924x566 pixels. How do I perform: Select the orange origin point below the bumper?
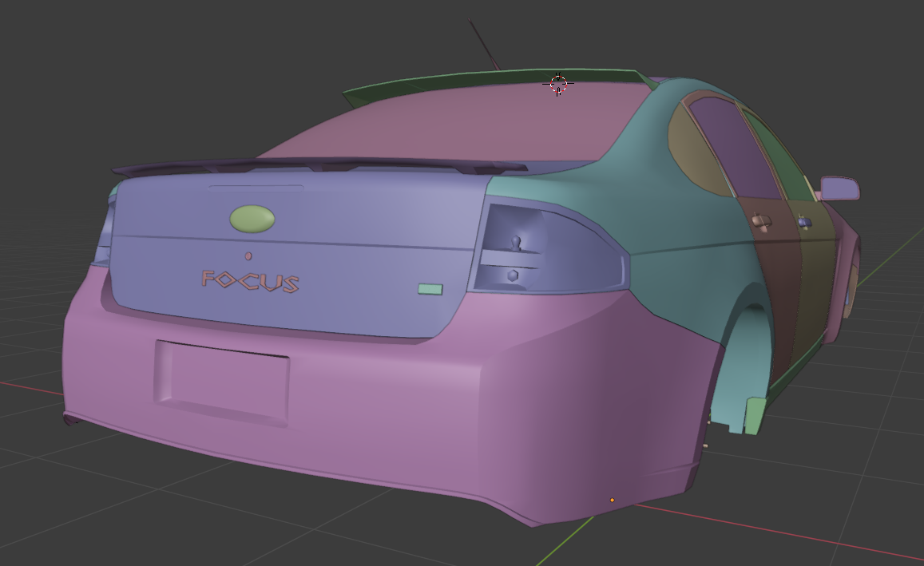[612, 500]
